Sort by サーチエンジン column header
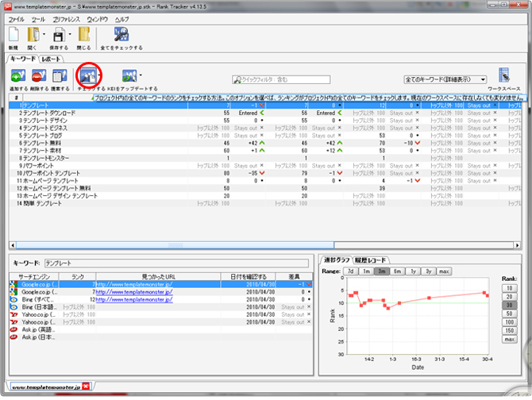The image size is (532, 400). 34,277
